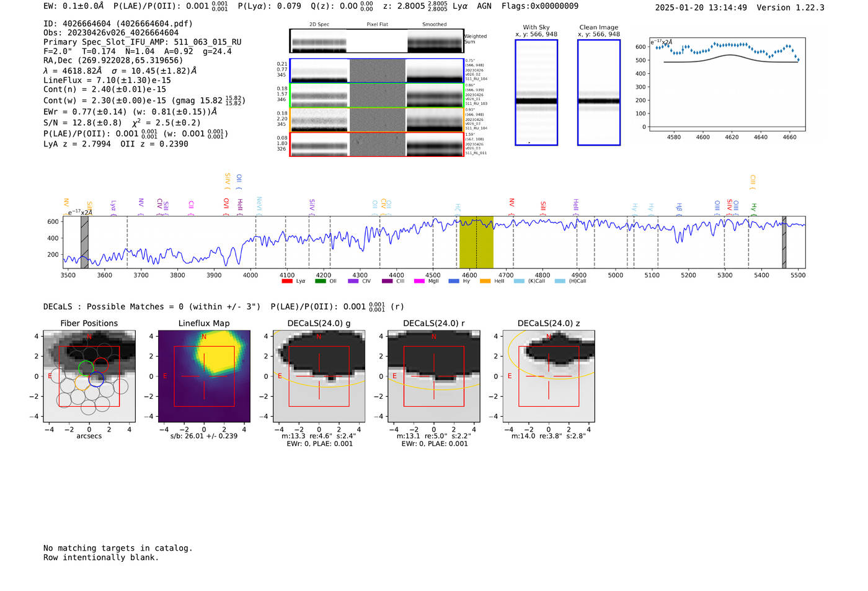This screenshot has height=591, width=868.
Task: Click the hatched gray region near 3550 Å
Action: pos(84,242)
